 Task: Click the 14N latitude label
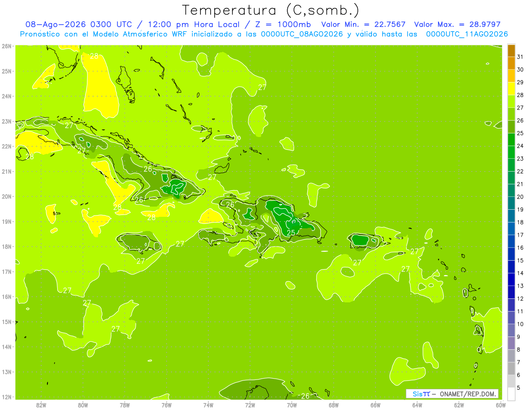coord(7,347)
